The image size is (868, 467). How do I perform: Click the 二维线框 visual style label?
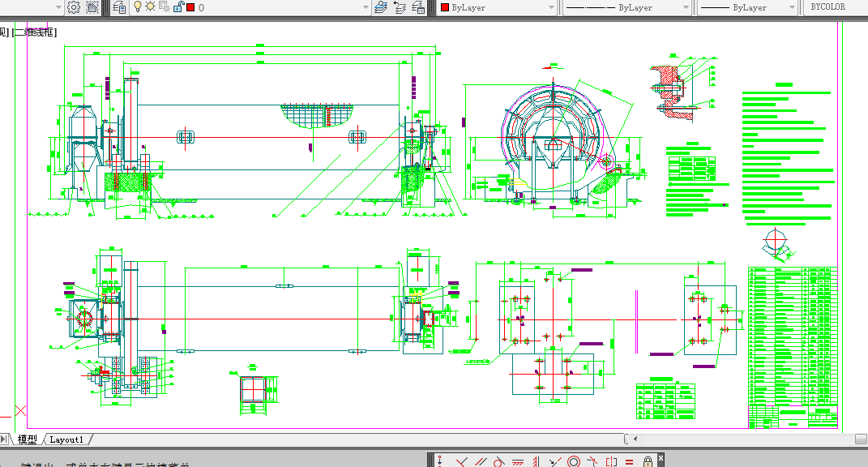point(34,32)
